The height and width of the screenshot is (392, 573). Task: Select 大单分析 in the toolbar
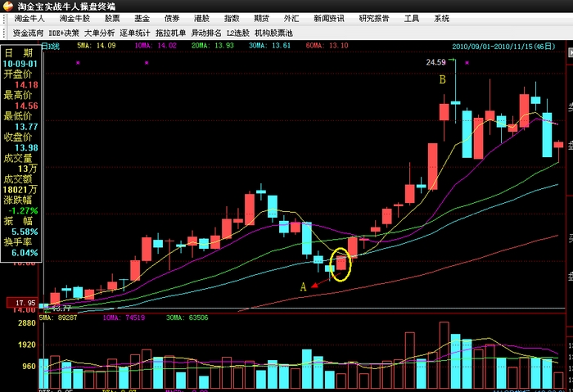point(100,33)
